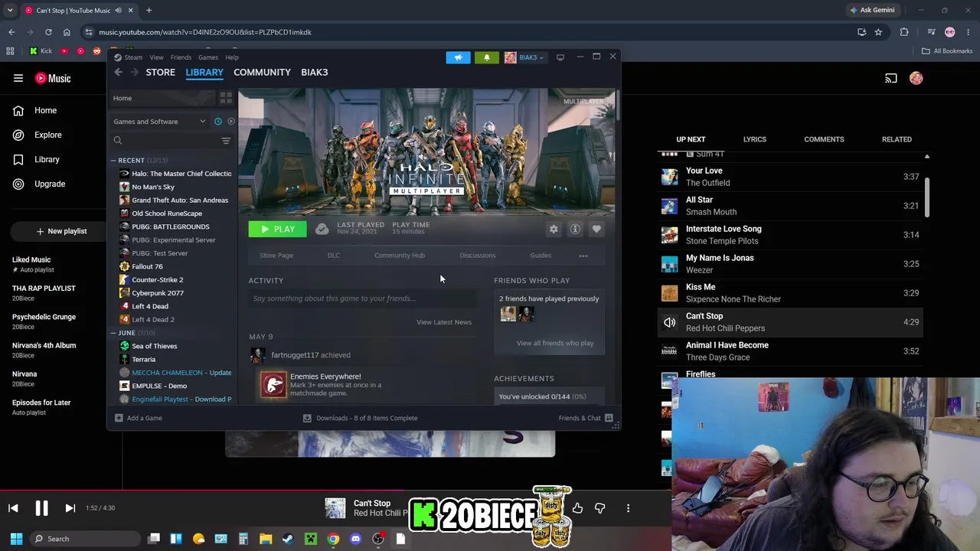Open Steam Big Picture mode monitor icon
Screen dimensions: 980x551
point(560,57)
